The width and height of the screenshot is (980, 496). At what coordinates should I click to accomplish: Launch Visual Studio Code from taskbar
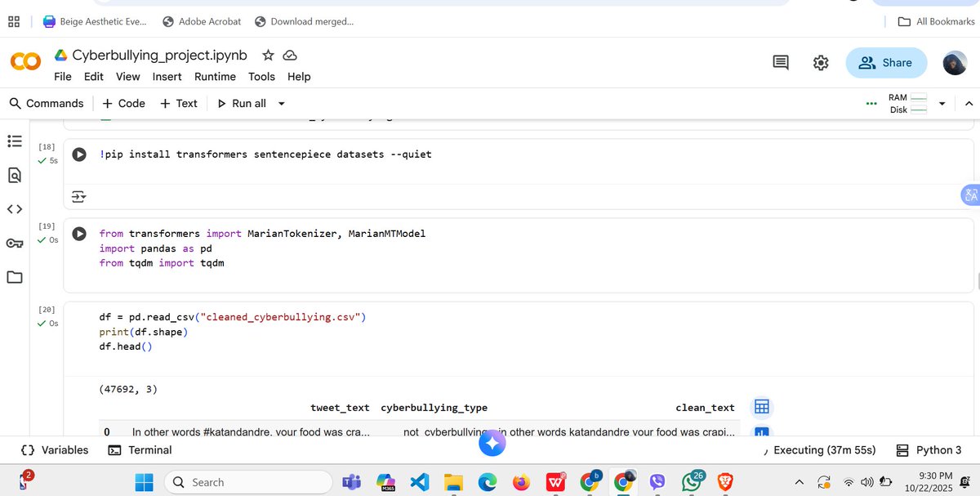[420, 482]
